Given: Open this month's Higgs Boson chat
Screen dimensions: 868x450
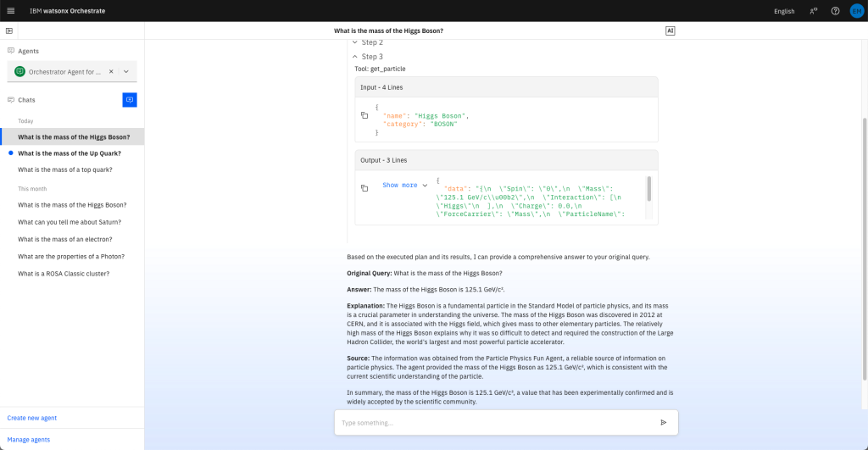Looking at the screenshot, I should tap(73, 205).
